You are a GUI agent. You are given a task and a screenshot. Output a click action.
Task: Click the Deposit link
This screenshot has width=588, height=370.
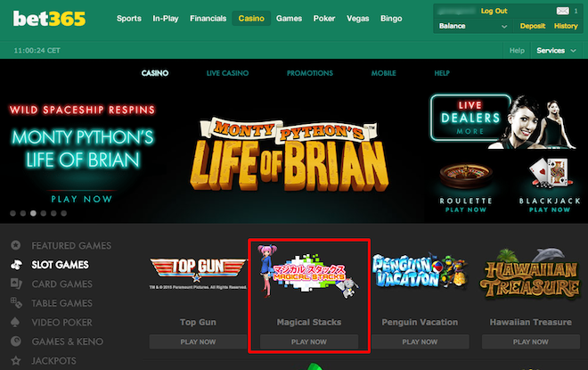coord(533,26)
